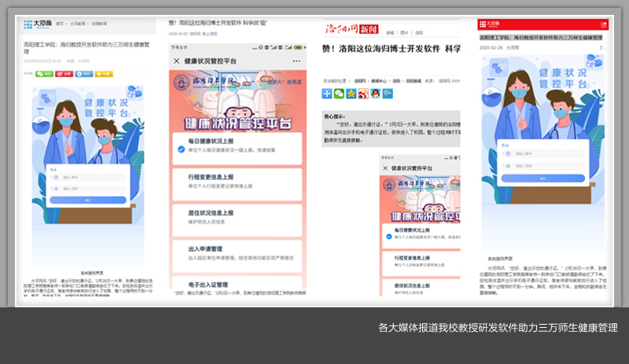Click the blue plus share icon

click(x=327, y=94)
